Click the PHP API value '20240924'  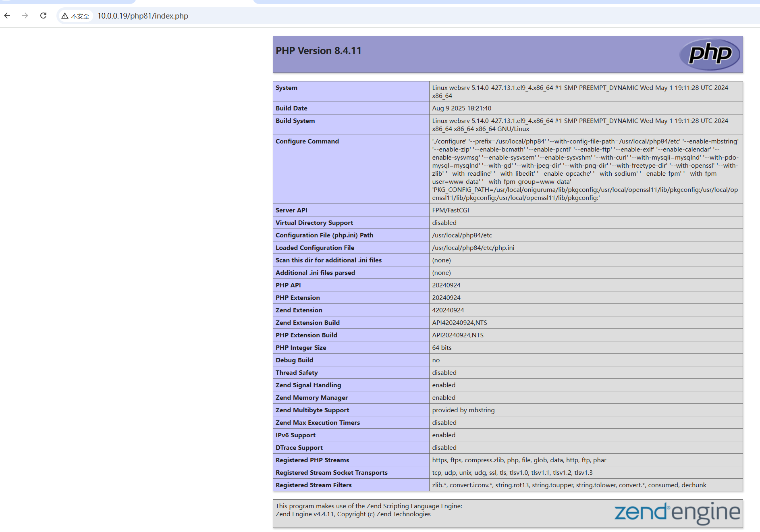(446, 285)
